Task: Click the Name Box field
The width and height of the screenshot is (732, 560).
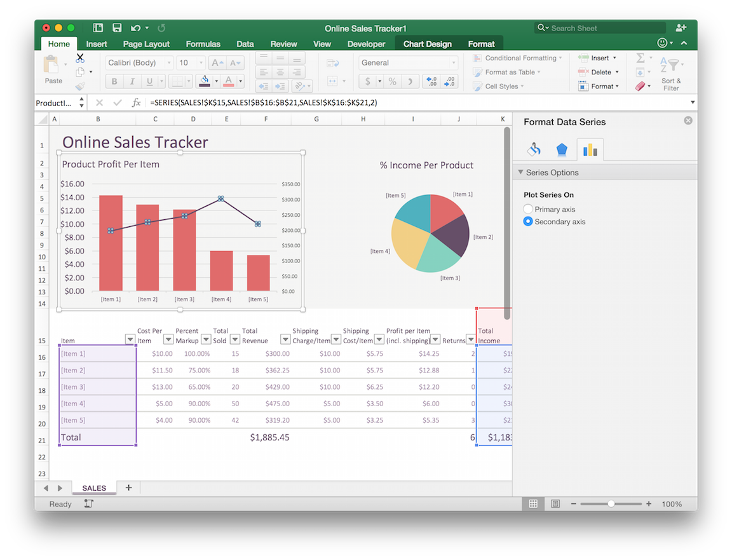Action: (56, 103)
